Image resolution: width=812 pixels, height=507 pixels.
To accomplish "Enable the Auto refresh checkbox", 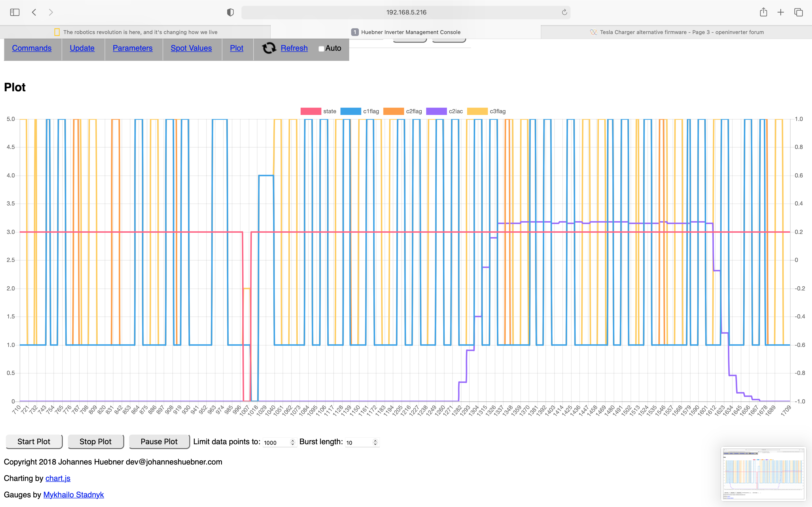I will click(321, 49).
